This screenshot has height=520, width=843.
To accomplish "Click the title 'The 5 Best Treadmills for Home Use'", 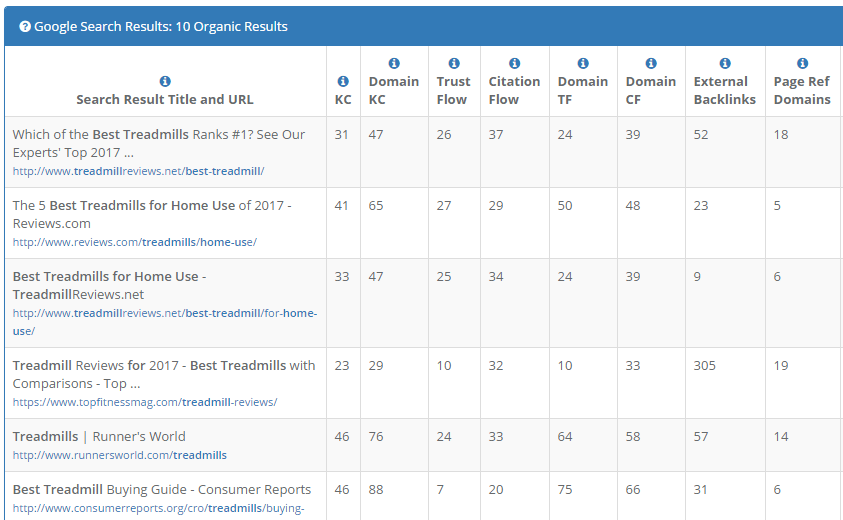I will click(x=152, y=215).
